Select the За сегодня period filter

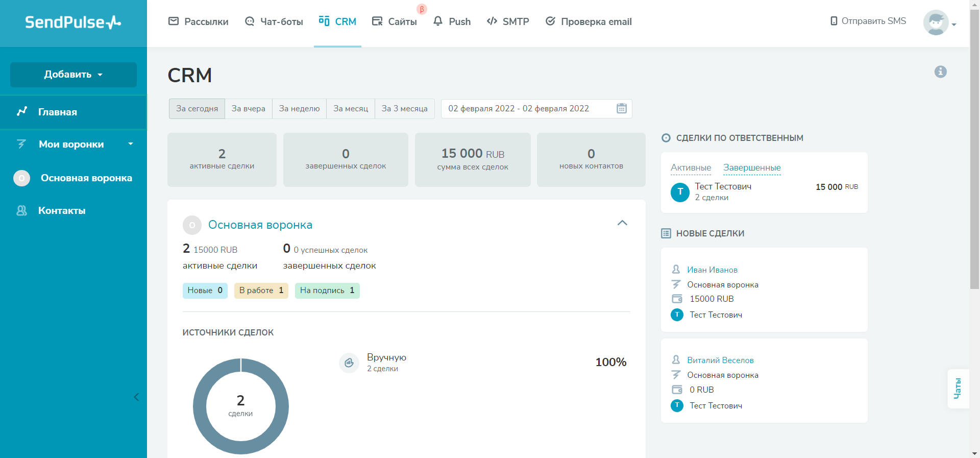click(197, 109)
